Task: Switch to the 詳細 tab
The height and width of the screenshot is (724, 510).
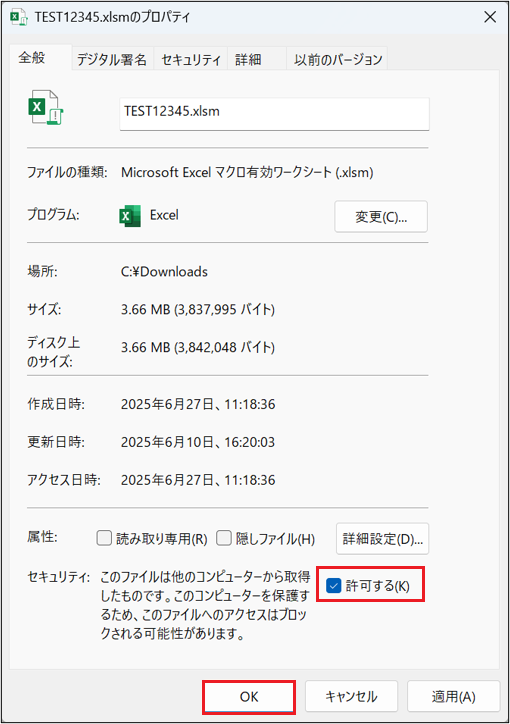Action: point(257,59)
